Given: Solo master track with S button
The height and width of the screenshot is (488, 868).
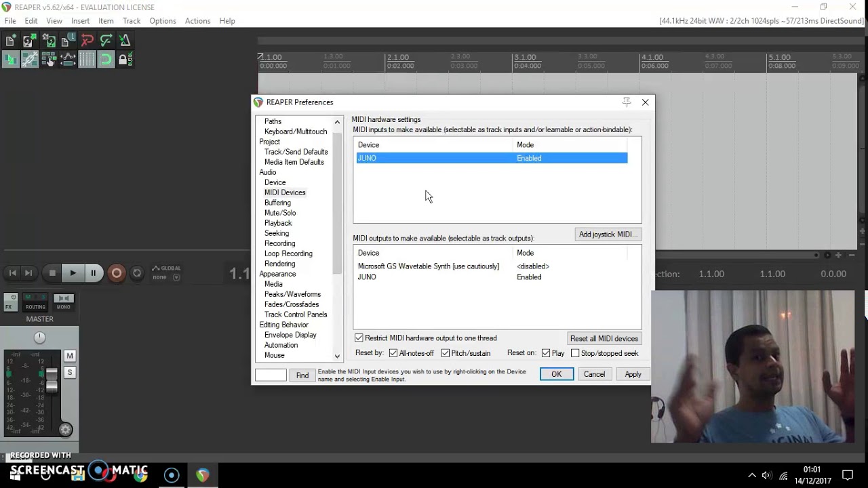Looking at the screenshot, I should (x=69, y=372).
